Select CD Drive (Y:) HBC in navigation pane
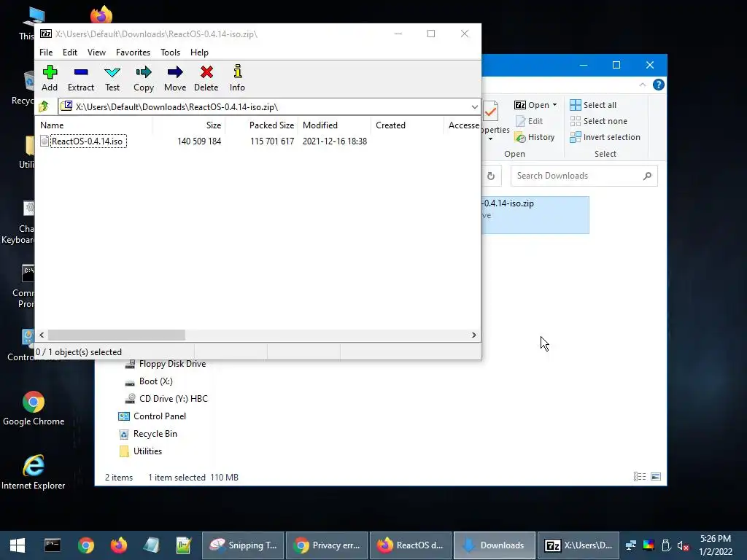The height and width of the screenshot is (560, 747). click(x=166, y=399)
